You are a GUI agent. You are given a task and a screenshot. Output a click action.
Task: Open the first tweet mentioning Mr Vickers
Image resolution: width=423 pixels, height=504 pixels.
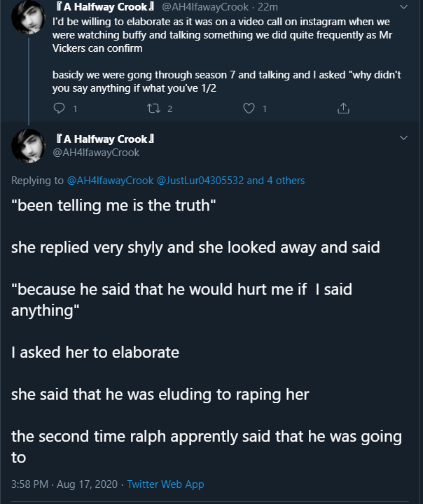pos(226,55)
